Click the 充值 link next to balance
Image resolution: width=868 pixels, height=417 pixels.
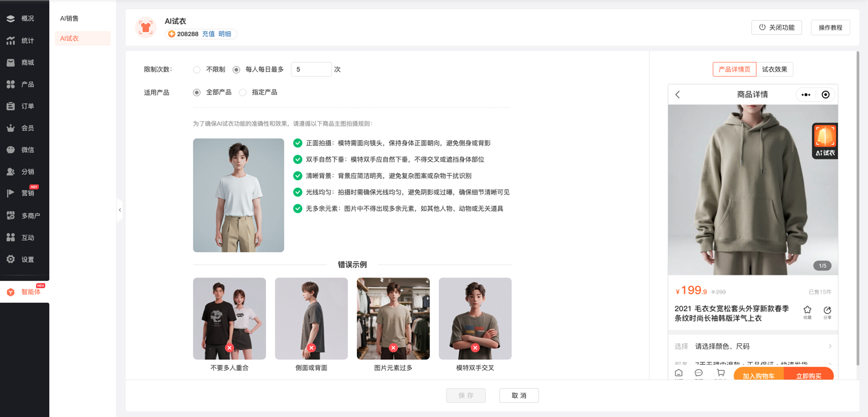tap(208, 34)
